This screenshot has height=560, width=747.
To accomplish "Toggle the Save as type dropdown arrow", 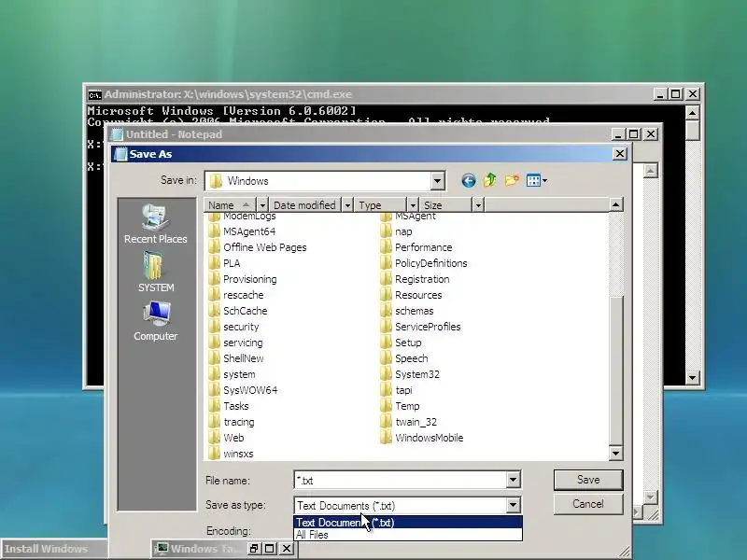I will [x=513, y=505].
